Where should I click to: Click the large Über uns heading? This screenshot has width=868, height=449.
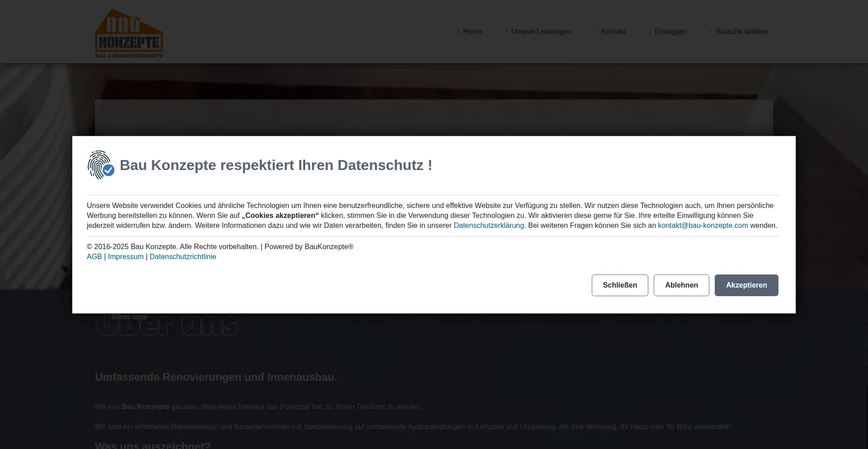[166, 325]
